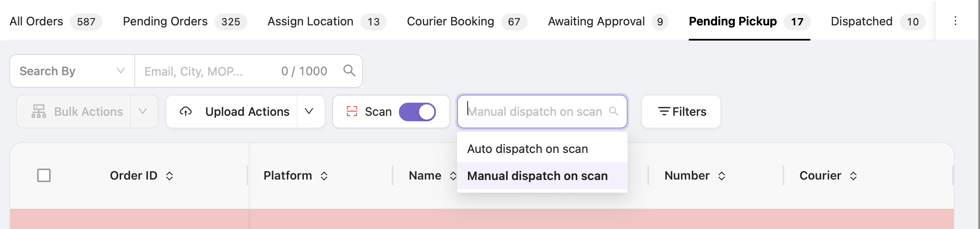Click the Name column header
This screenshot has height=229, width=980.
pos(425,175)
